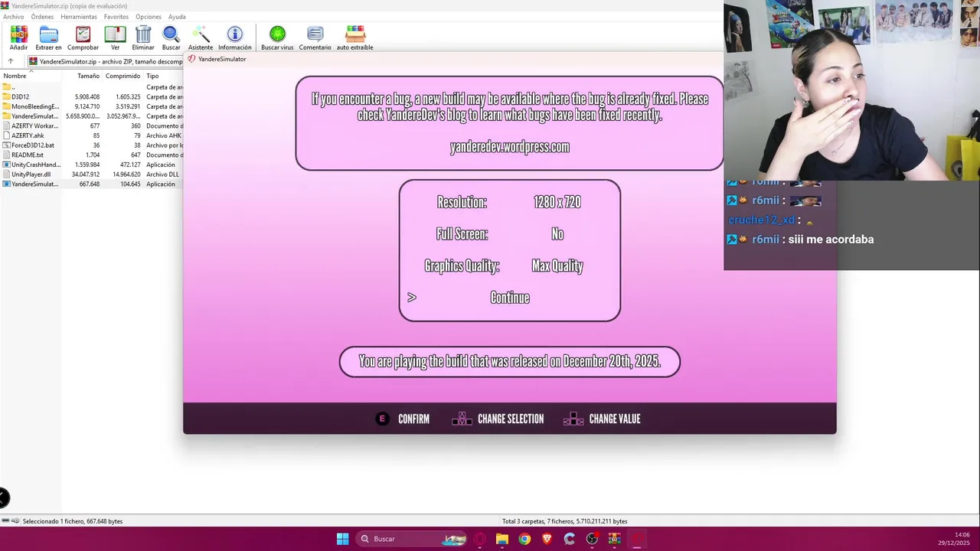Click the Comprobar toolbar icon
980x551 pixels.
click(83, 37)
